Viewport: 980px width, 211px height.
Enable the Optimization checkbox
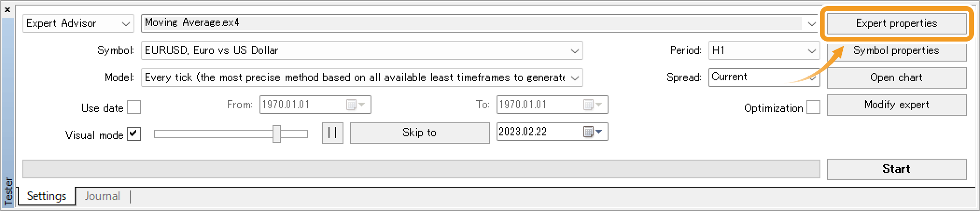click(813, 107)
